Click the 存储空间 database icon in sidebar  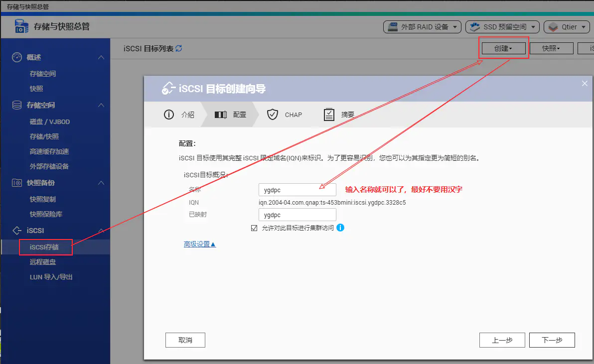[x=17, y=105]
